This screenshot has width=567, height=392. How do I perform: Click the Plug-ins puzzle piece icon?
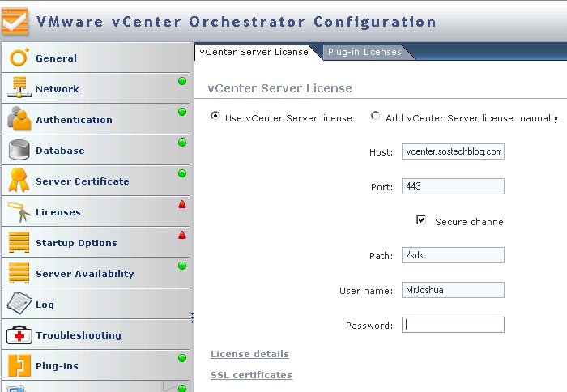19,365
